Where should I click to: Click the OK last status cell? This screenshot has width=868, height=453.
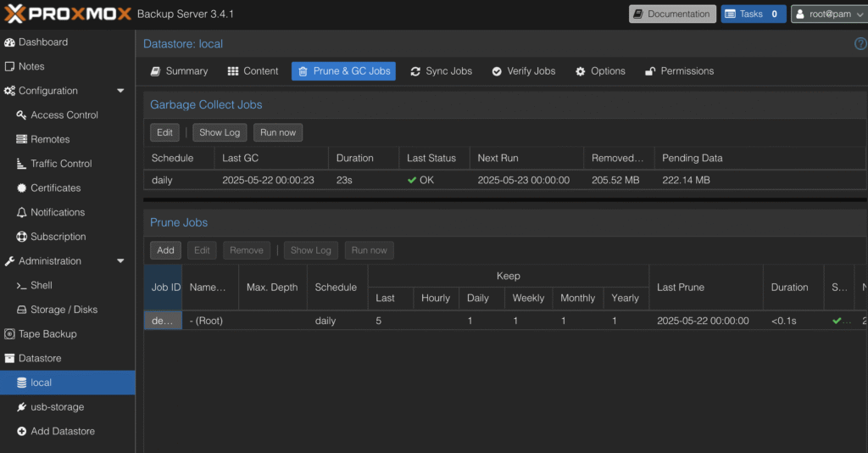[434, 180]
